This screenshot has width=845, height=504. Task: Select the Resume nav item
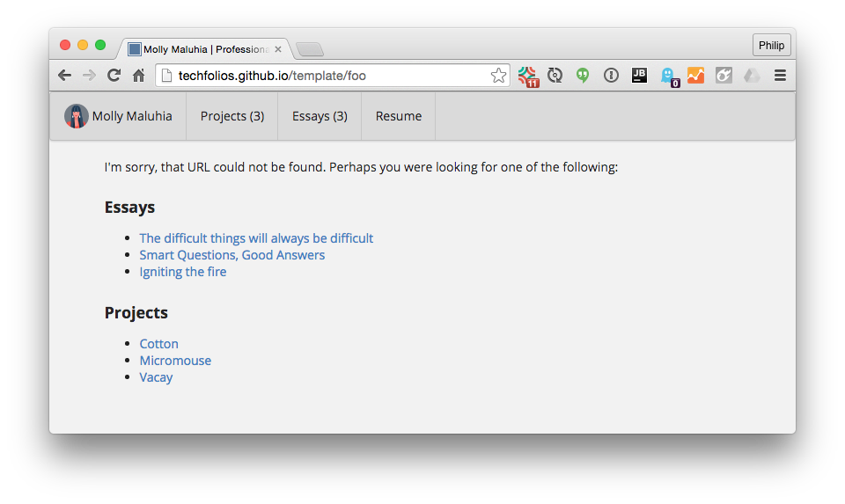(399, 116)
